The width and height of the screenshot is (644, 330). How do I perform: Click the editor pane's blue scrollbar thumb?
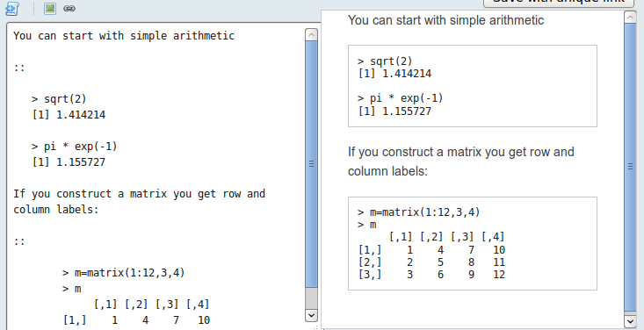coord(311,164)
